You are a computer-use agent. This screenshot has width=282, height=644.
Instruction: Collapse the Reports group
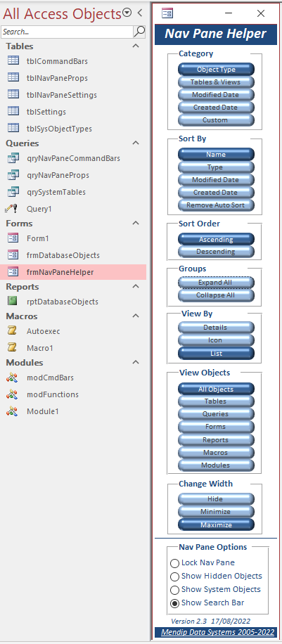point(136,286)
